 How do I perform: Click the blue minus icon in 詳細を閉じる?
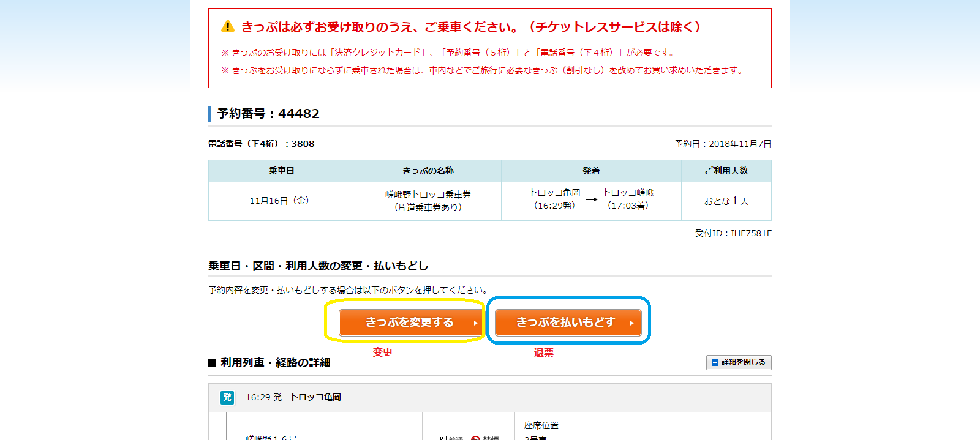click(715, 363)
